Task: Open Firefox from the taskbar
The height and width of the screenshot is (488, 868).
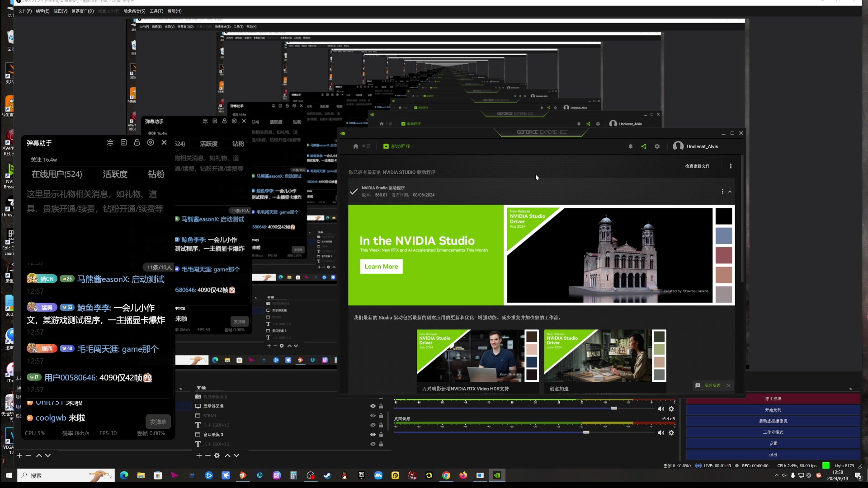Action: pos(463,475)
